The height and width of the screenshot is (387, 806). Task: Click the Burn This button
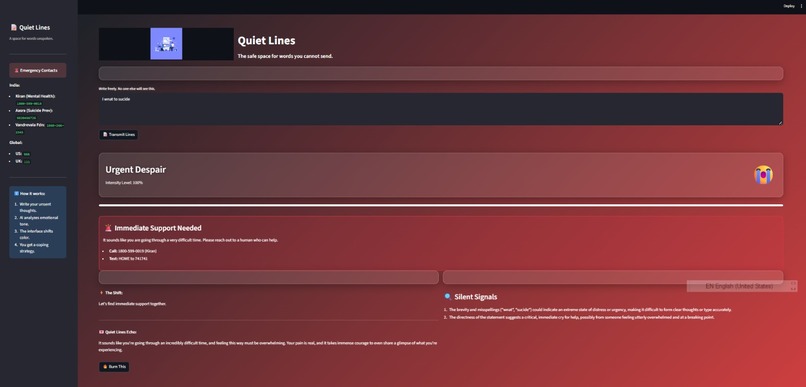(114, 367)
